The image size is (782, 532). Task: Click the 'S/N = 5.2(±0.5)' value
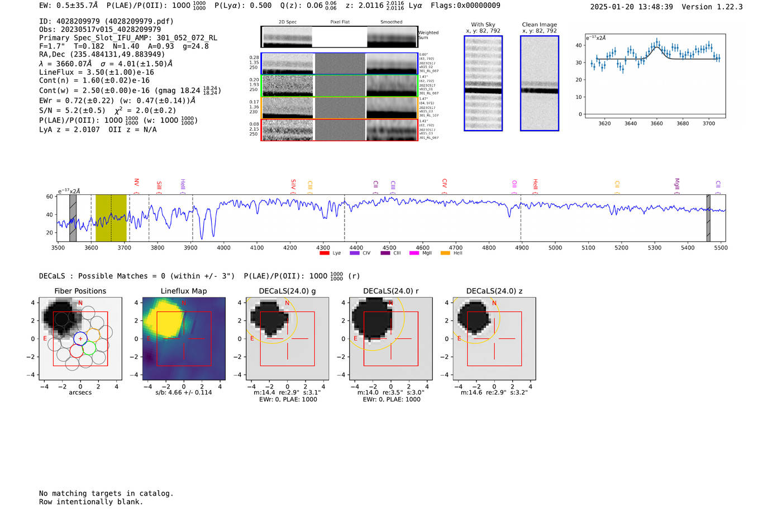click(x=72, y=111)
